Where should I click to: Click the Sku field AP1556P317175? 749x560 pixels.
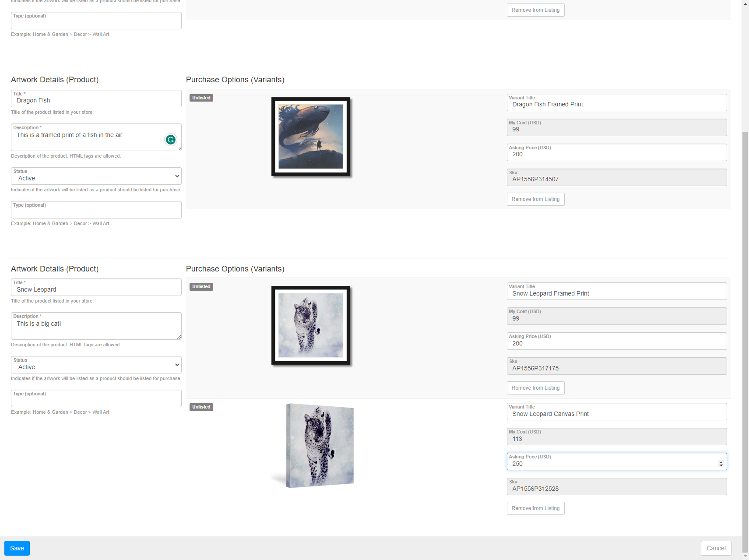pyautogui.click(x=617, y=366)
